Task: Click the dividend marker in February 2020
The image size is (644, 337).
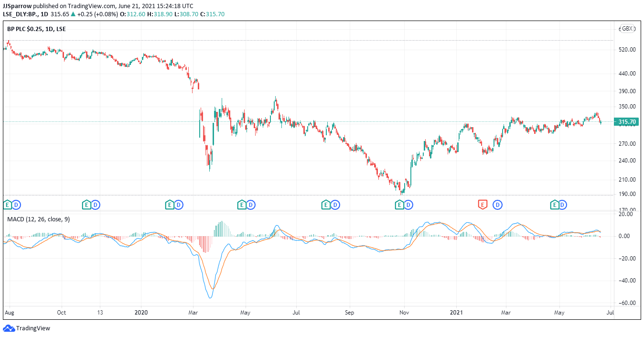Action: point(179,205)
